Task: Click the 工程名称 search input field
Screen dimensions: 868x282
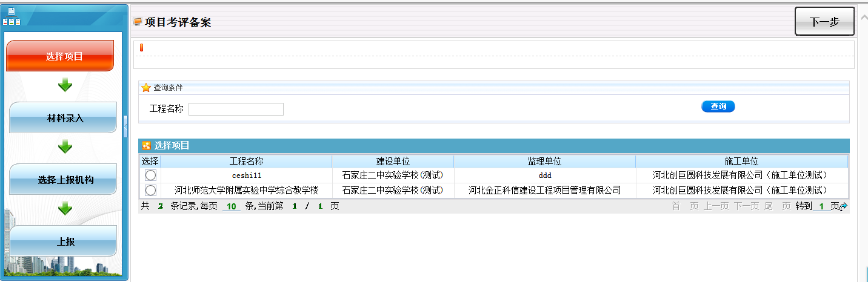Action: click(236, 109)
